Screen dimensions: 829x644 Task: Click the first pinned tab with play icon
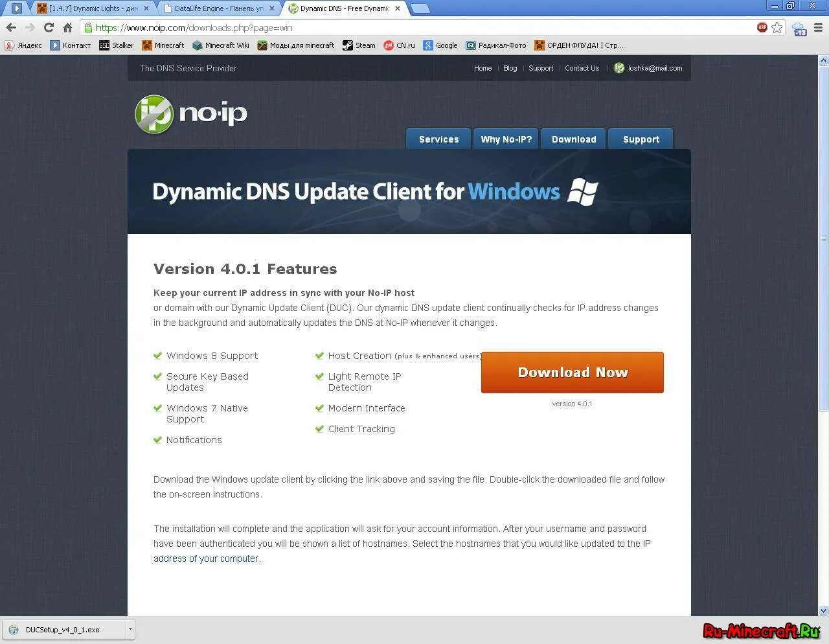(17, 8)
